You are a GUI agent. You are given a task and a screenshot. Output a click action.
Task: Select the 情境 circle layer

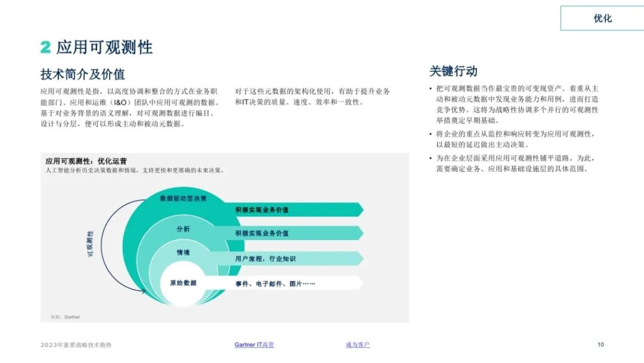183,253
